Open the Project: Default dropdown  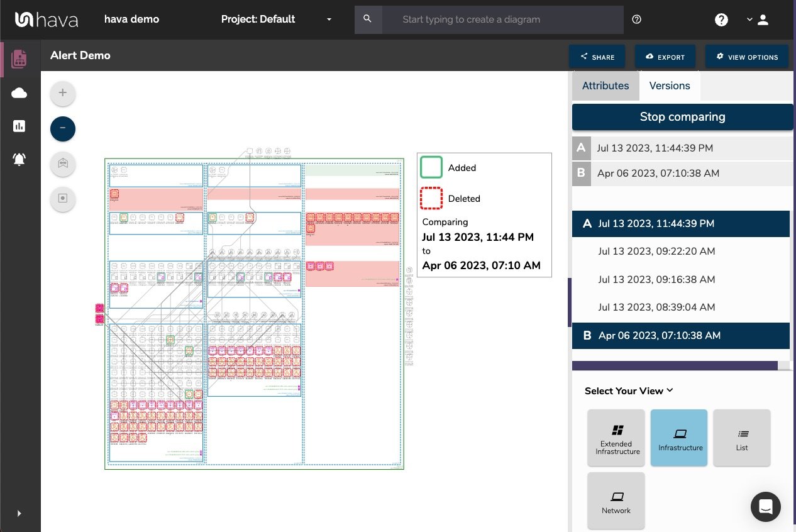click(x=277, y=19)
